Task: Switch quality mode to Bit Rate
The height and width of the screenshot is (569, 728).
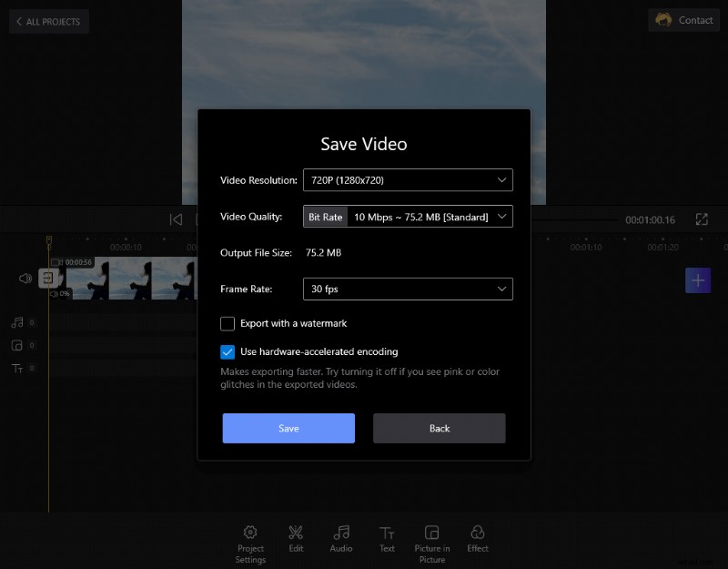Action: [325, 217]
